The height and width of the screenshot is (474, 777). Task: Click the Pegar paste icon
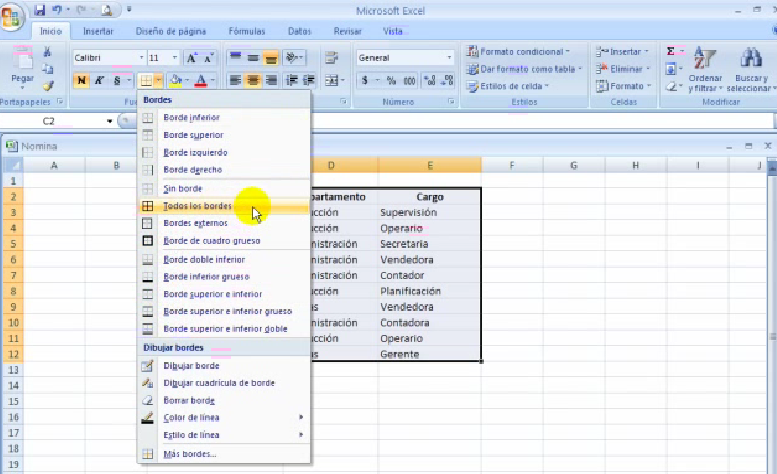[x=22, y=63]
